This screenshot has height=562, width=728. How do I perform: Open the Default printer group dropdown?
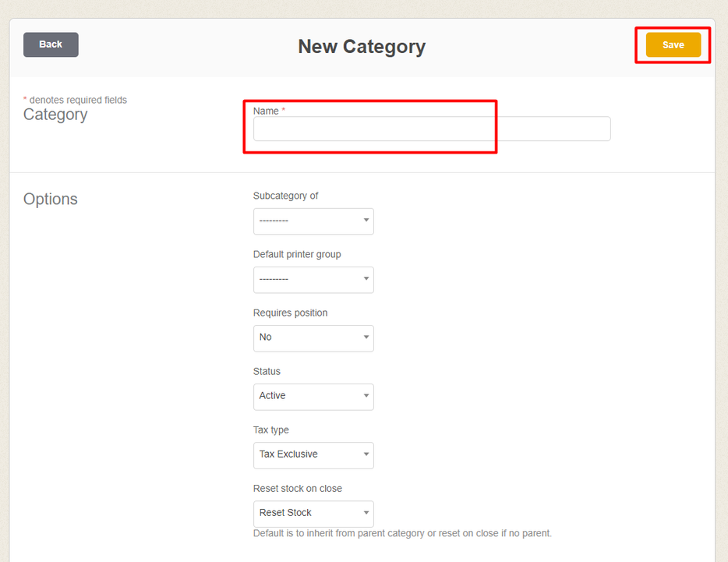pos(313,280)
